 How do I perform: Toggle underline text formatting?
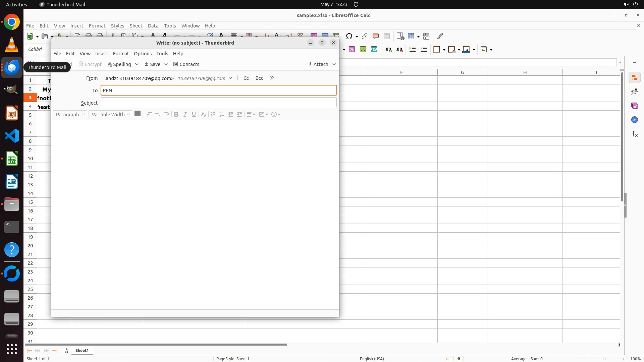click(x=194, y=115)
